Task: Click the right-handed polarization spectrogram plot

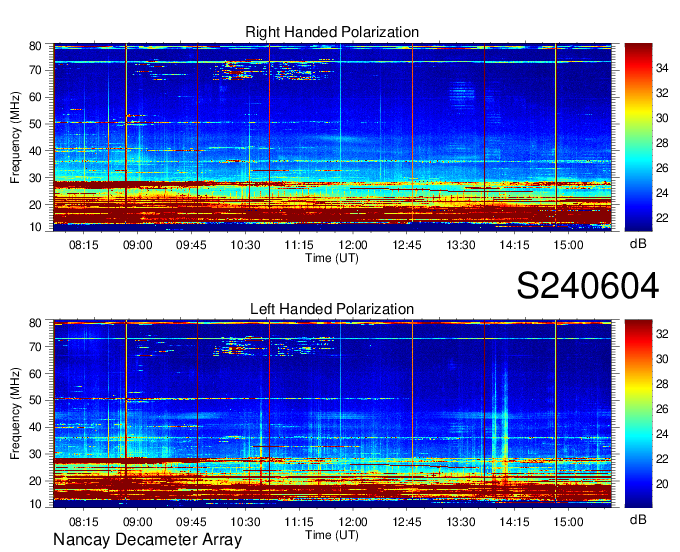Action: coord(332,137)
